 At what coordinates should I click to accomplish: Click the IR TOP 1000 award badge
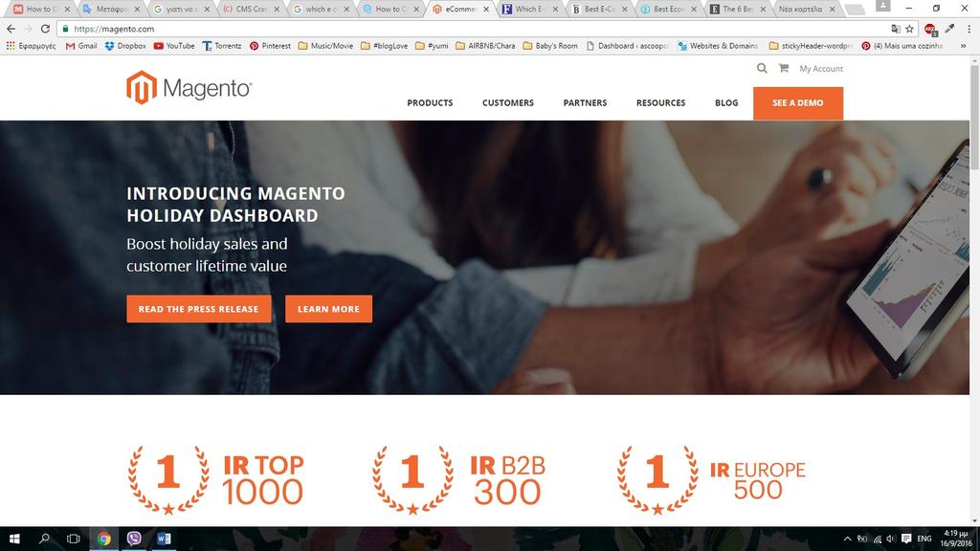(216, 480)
